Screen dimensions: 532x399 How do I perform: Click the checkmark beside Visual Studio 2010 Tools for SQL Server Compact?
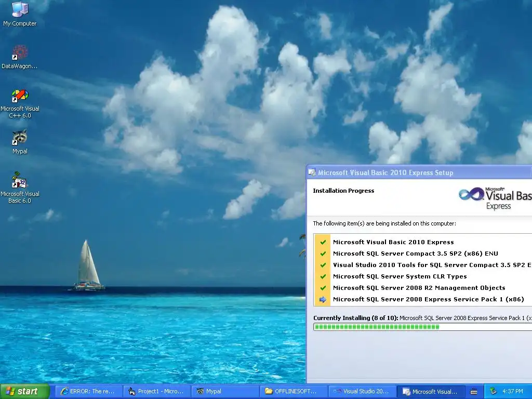click(323, 265)
